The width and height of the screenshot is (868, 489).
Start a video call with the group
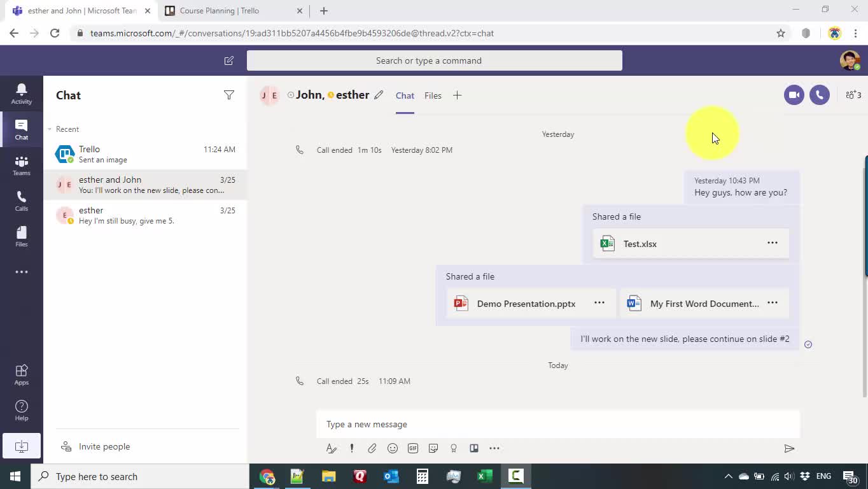pos(794,95)
